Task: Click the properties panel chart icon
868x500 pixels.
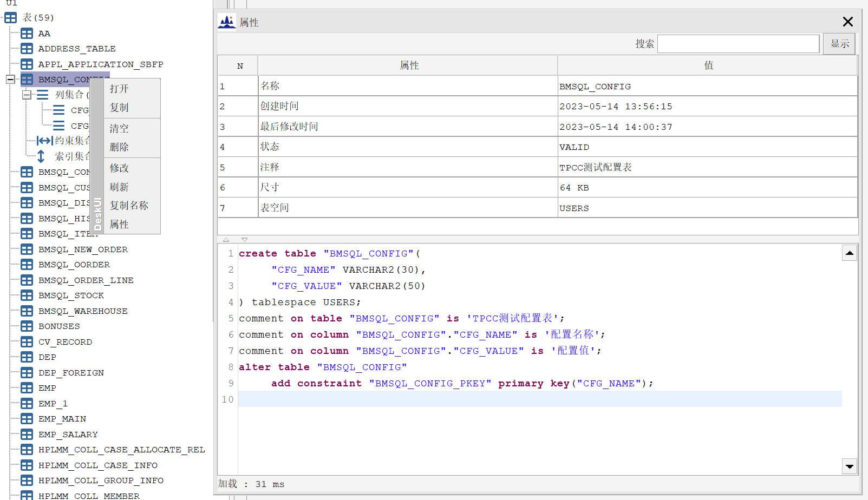Action: click(227, 22)
